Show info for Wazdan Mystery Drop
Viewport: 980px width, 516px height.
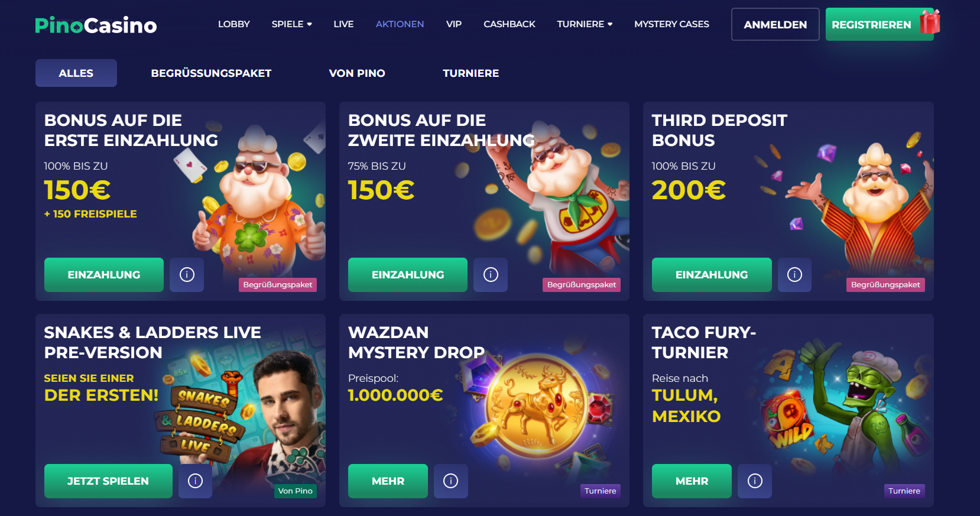(x=450, y=481)
